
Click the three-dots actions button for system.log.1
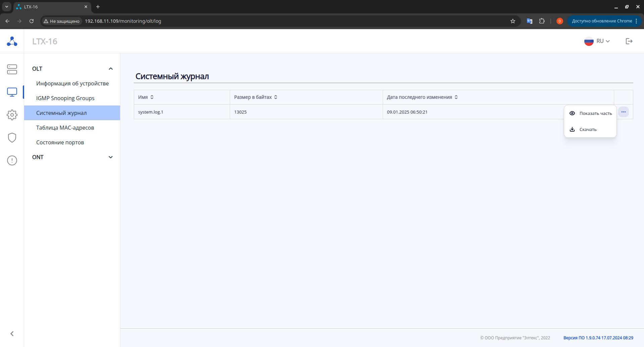point(623,112)
